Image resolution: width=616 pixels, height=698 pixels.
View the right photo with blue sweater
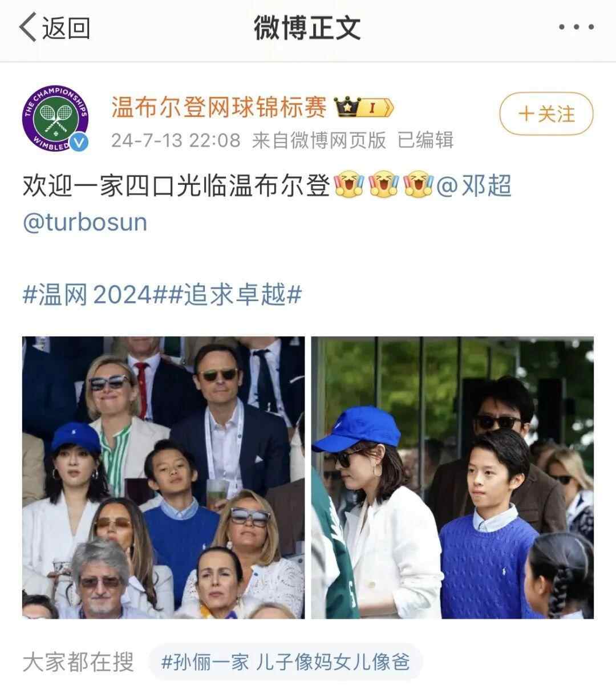(452, 477)
